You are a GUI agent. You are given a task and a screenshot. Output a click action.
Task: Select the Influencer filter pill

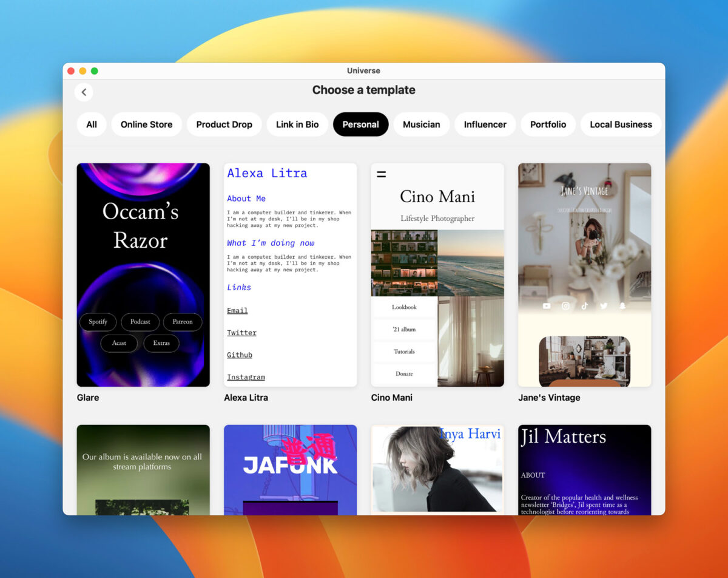(485, 124)
